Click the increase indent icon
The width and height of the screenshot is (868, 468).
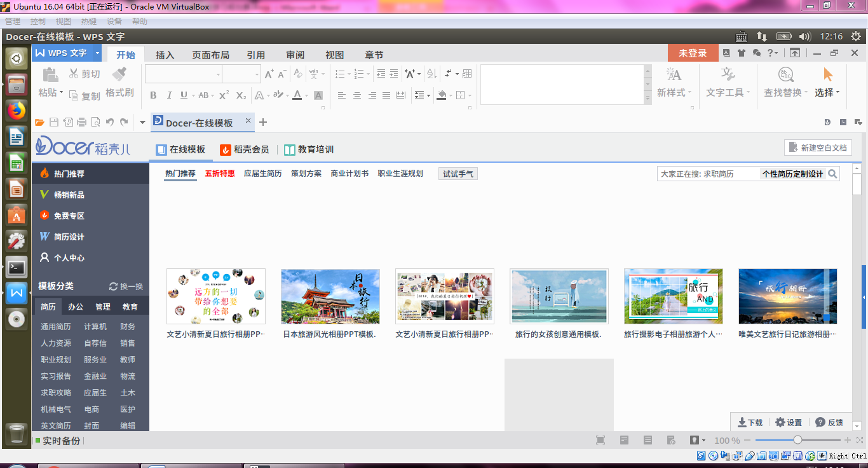coord(394,74)
